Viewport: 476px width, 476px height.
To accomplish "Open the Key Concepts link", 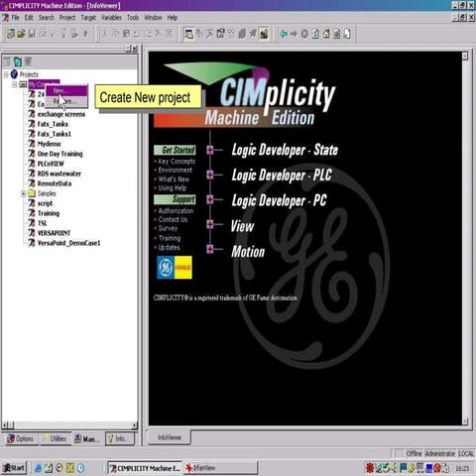I will (177, 162).
